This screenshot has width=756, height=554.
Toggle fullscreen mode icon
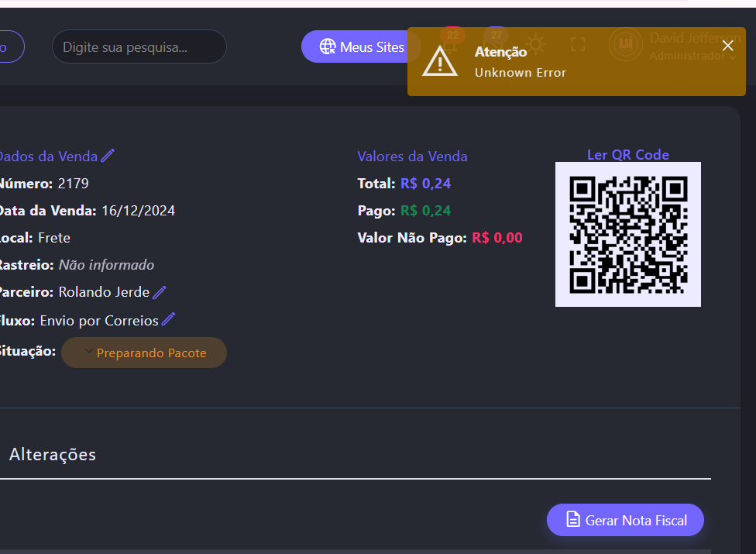578,45
